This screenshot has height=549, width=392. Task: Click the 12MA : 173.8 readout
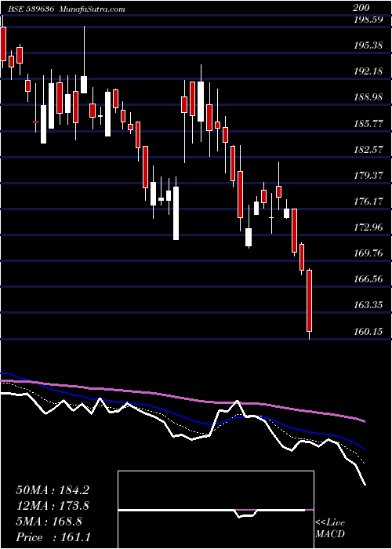(x=53, y=506)
